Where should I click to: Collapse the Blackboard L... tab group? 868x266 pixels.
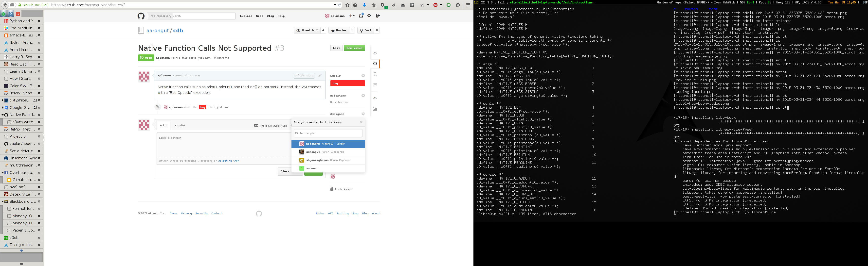3,201
